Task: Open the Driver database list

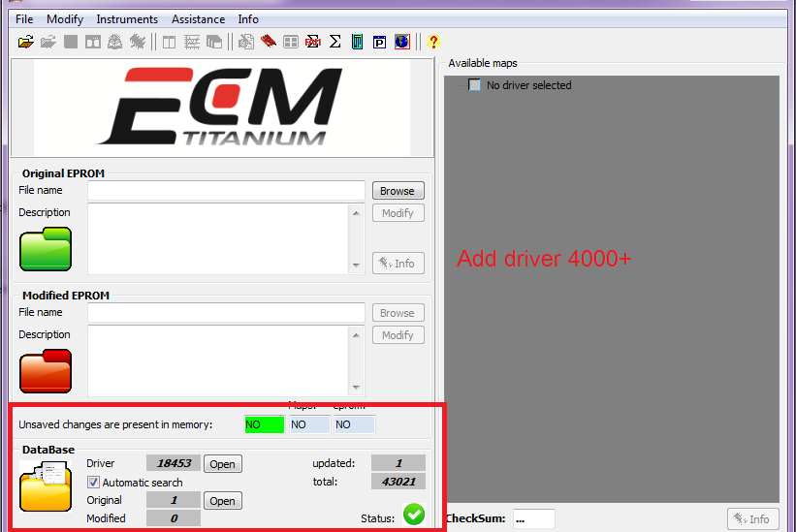Action: point(223,464)
